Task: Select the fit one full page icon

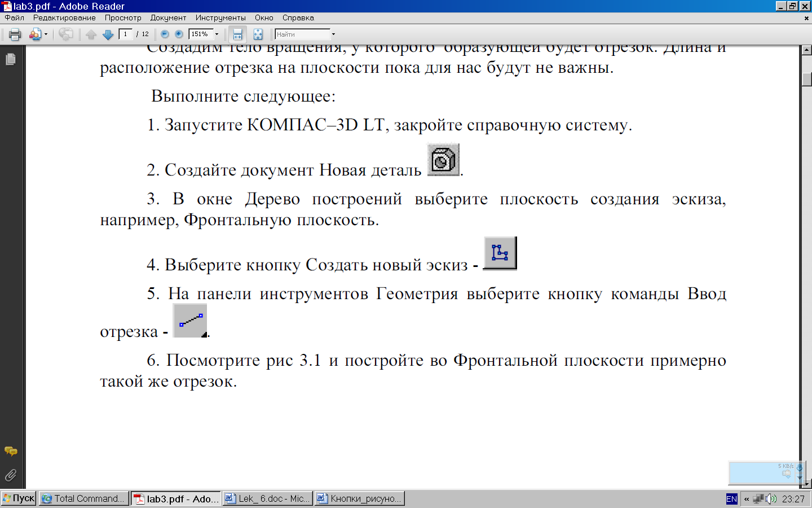Action: click(x=258, y=34)
